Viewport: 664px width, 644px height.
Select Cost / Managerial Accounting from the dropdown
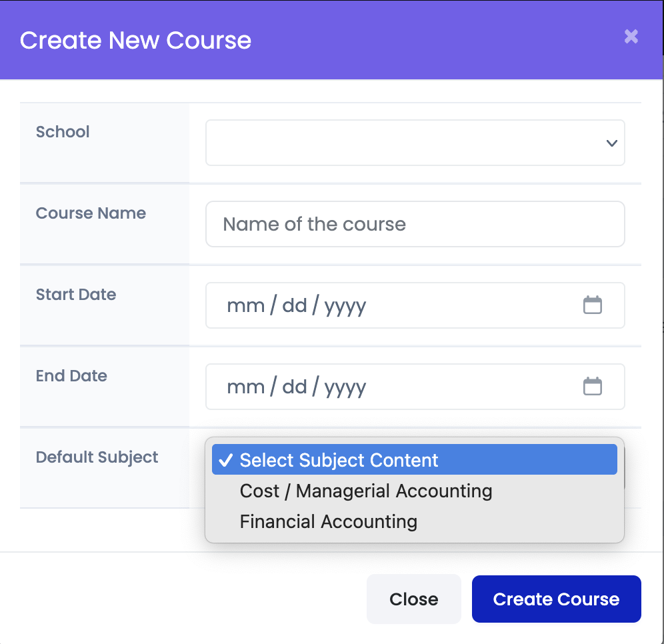click(365, 491)
